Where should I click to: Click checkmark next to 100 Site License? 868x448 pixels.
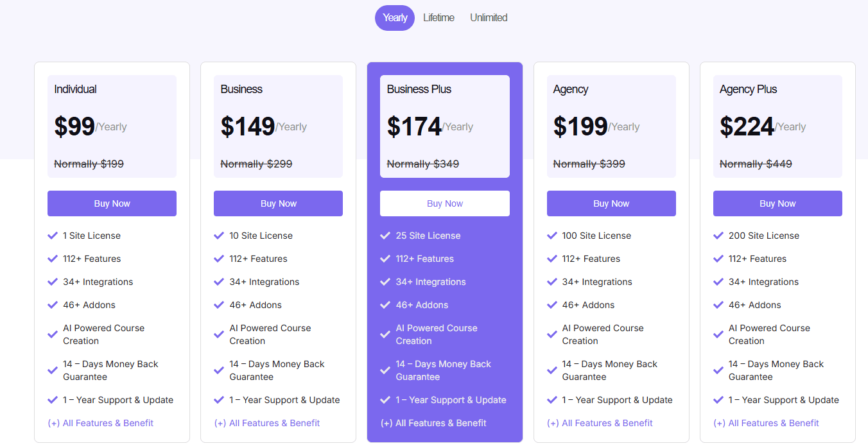tap(551, 236)
